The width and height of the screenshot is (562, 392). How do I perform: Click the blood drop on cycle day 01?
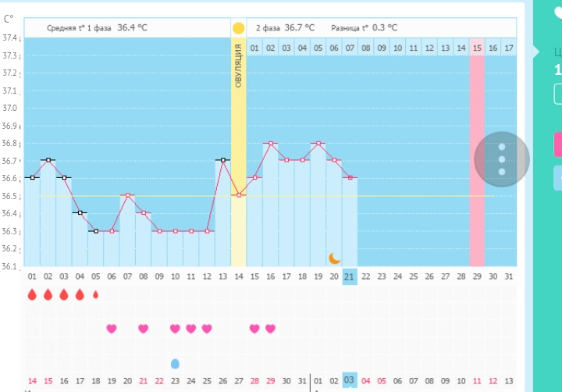click(x=32, y=294)
